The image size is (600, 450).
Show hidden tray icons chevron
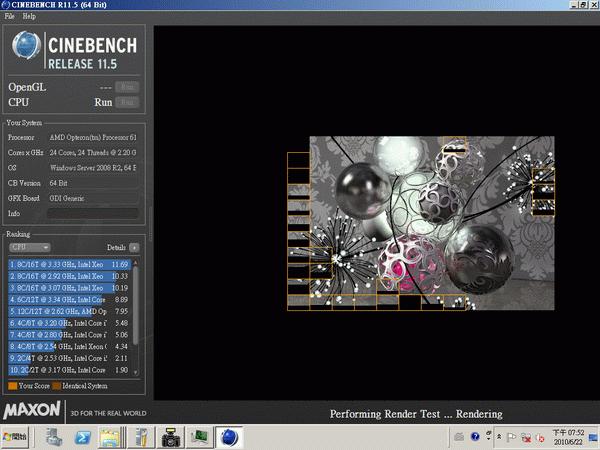pyautogui.click(x=499, y=437)
